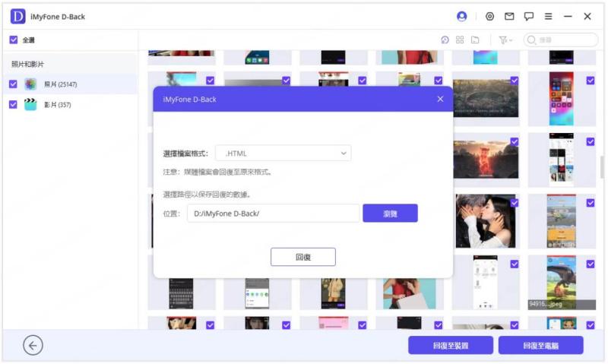Open the filter funnel dropdown

point(505,40)
